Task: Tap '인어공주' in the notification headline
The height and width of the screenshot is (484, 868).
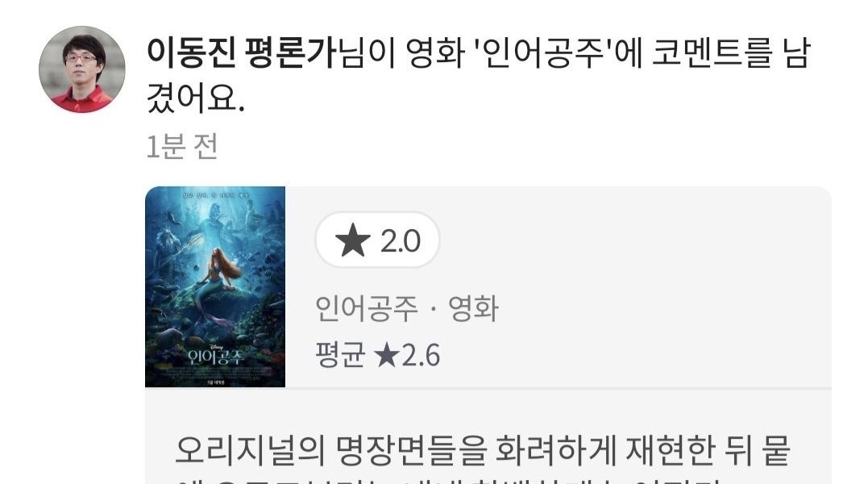Action: (x=543, y=53)
